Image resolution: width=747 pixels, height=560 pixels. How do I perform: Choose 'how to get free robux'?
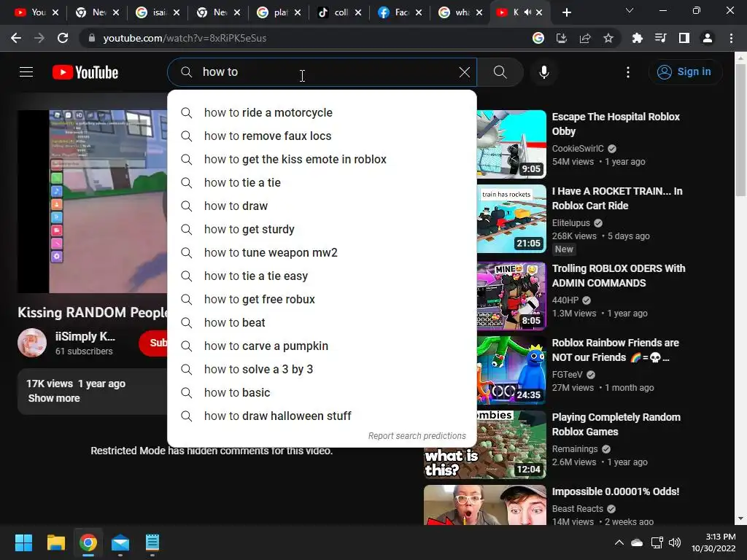click(x=322, y=300)
